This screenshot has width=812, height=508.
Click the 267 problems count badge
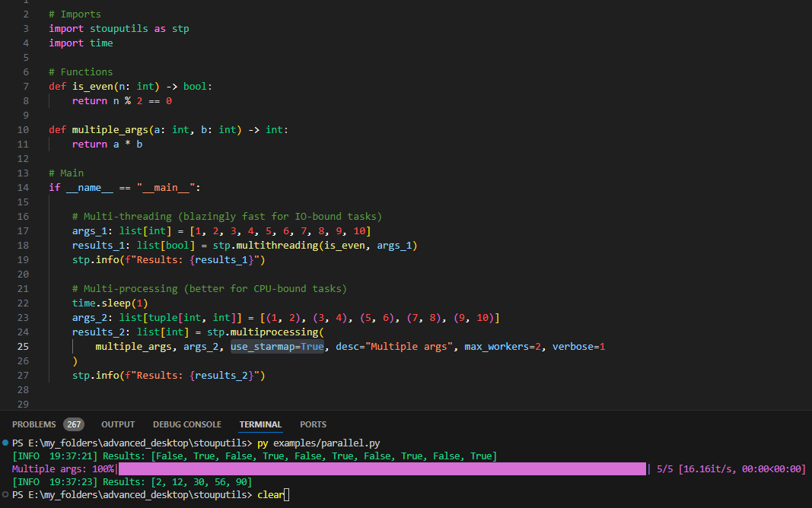click(x=74, y=424)
